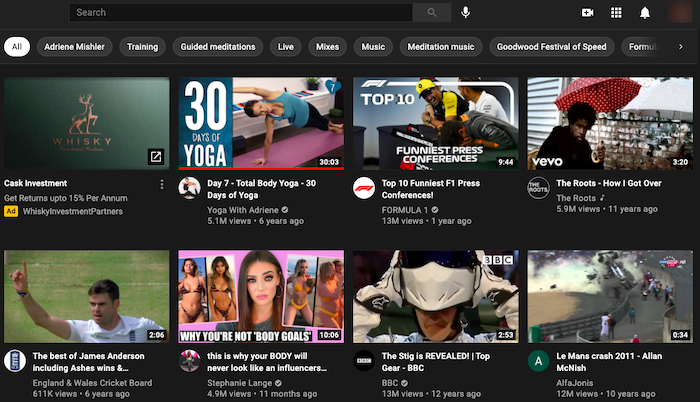The width and height of the screenshot is (700, 402).
Task: Open The Roots - How I Got Over title
Action: (x=609, y=183)
